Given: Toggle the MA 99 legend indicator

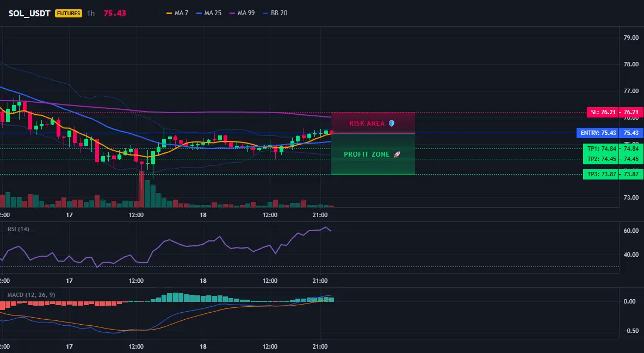Looking at the screenshot, I should (242, 13).
